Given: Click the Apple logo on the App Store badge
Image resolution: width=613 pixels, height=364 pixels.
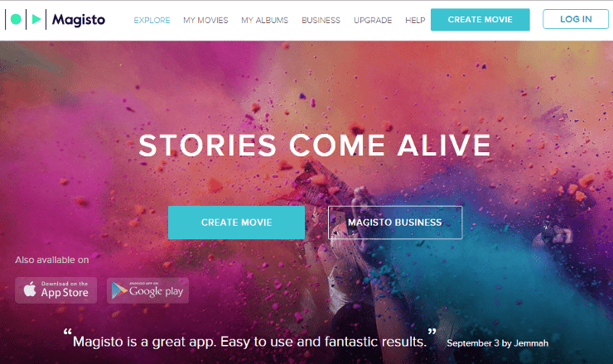Looking at the screenshot, I should click(30, 290).
